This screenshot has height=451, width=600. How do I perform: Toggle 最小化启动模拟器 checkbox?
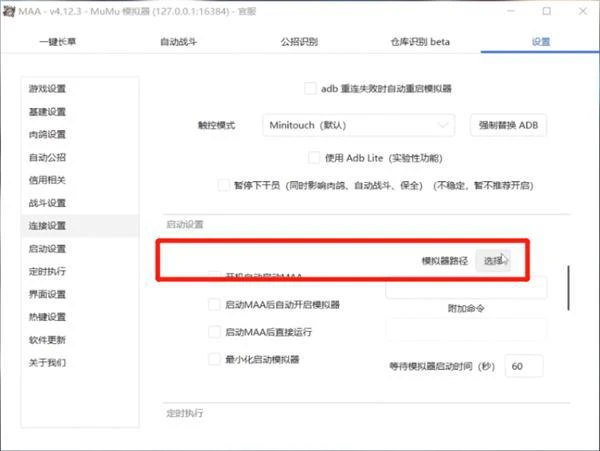[214, 359]
